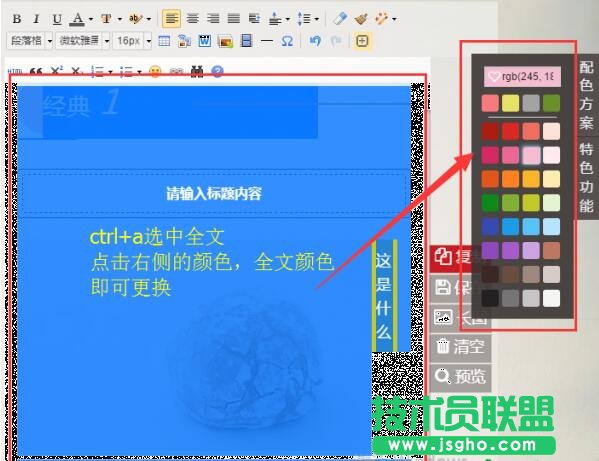
Task: Toggle subscript formatting
Action: click(76, 71)
